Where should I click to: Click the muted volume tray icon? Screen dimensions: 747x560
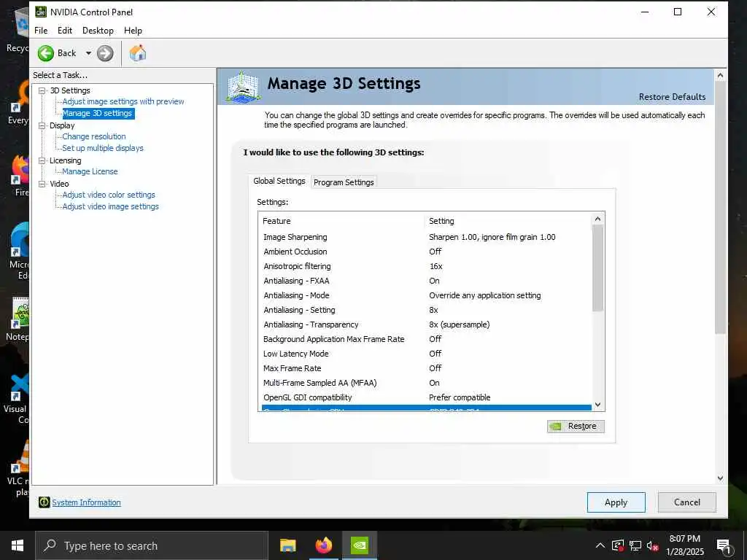coord(653,545)
